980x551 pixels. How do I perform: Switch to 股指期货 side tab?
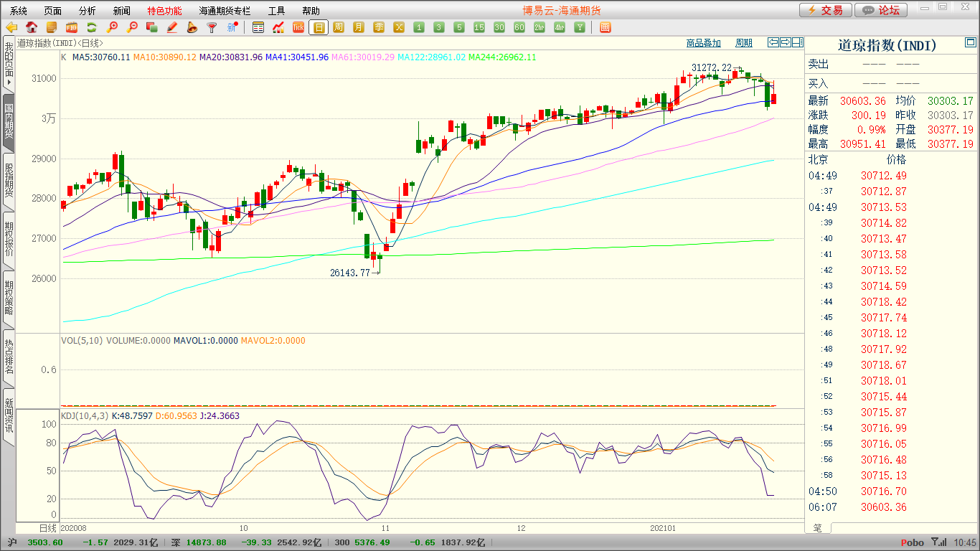(9, 181)
